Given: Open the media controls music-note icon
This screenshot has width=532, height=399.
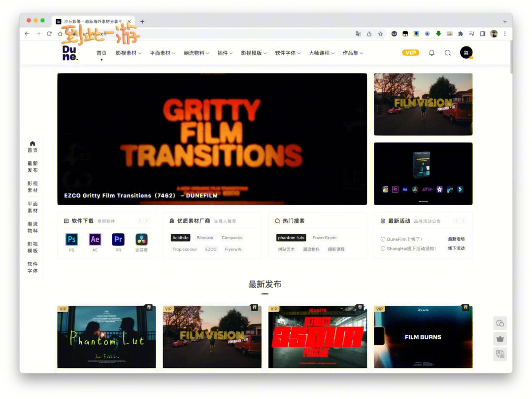Looking at the screenshot, I should tap(471, 34).
